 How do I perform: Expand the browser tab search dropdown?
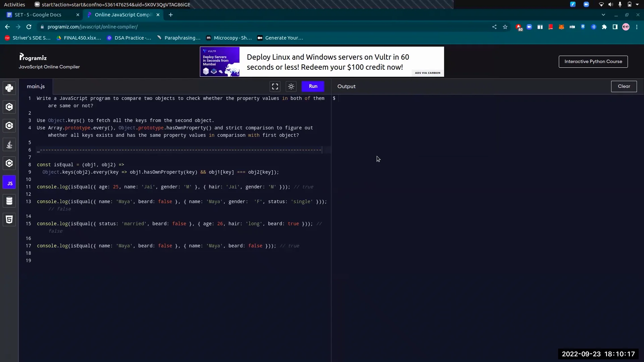[x=603, y=15]
